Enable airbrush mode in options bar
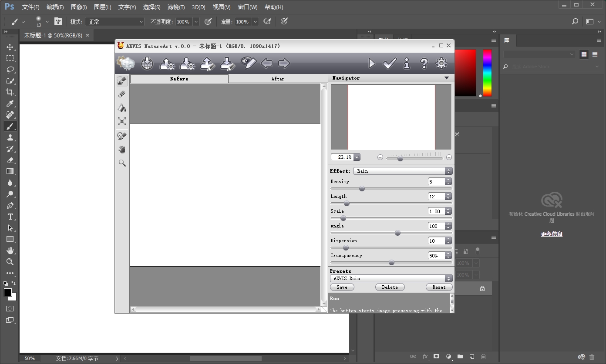 (267, 21)
